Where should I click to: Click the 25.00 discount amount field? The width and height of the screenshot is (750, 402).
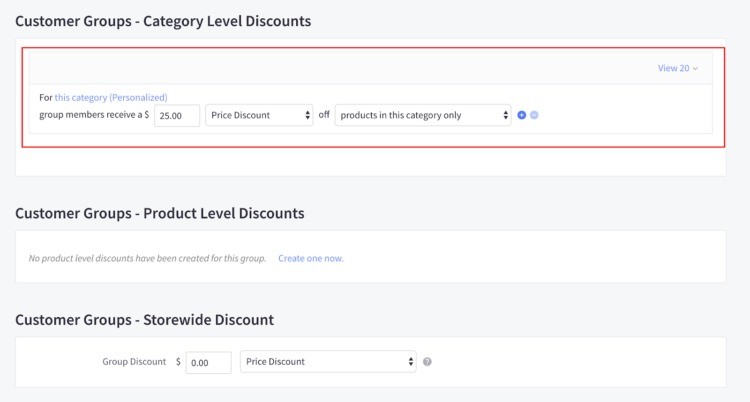coord(177,115)
